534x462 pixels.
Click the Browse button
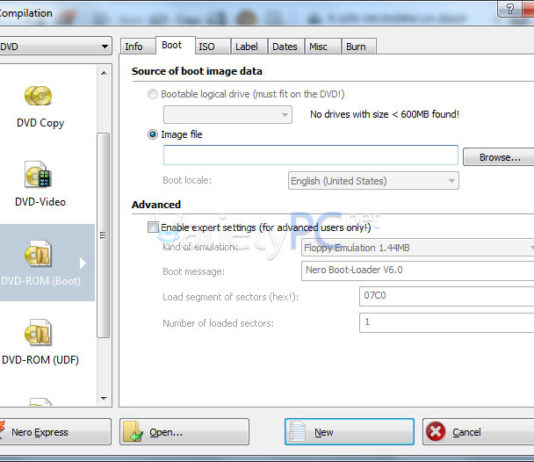(x=499, y=157)
